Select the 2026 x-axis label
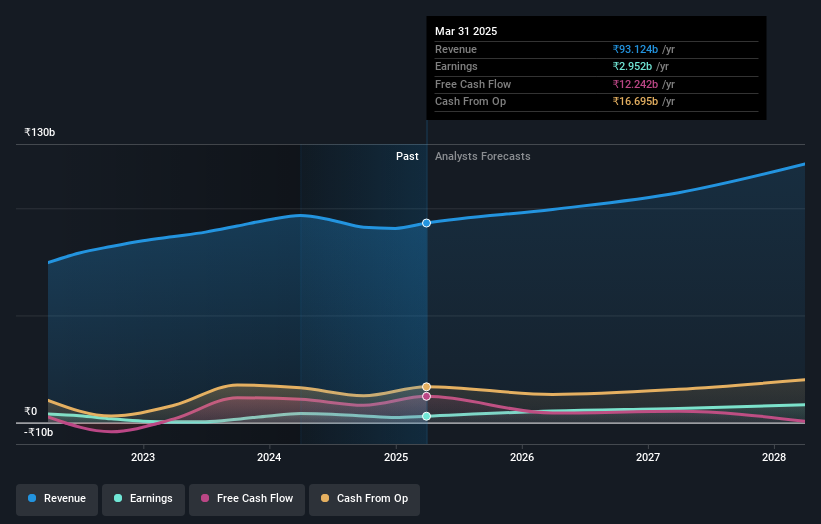This screenshot has width=821, height=524. (522, 457)
